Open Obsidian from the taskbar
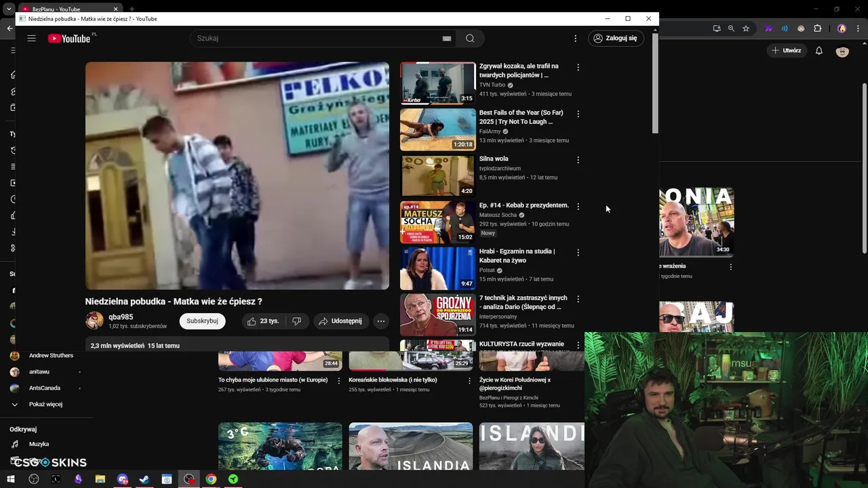This screenshot has width=868, height=488. click(x=78, y=479)
